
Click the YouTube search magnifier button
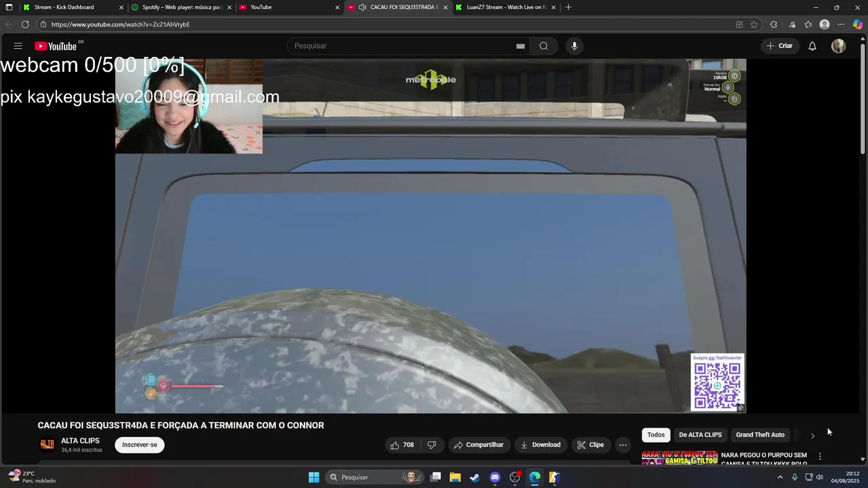(544, 46)
